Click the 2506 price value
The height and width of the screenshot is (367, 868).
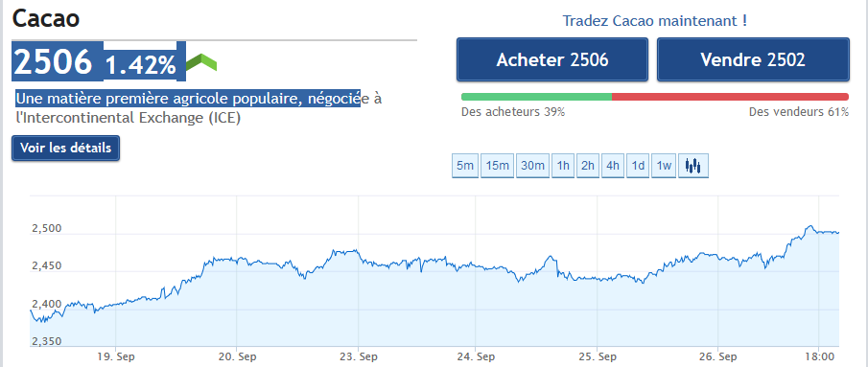click(x=53, y=62)
